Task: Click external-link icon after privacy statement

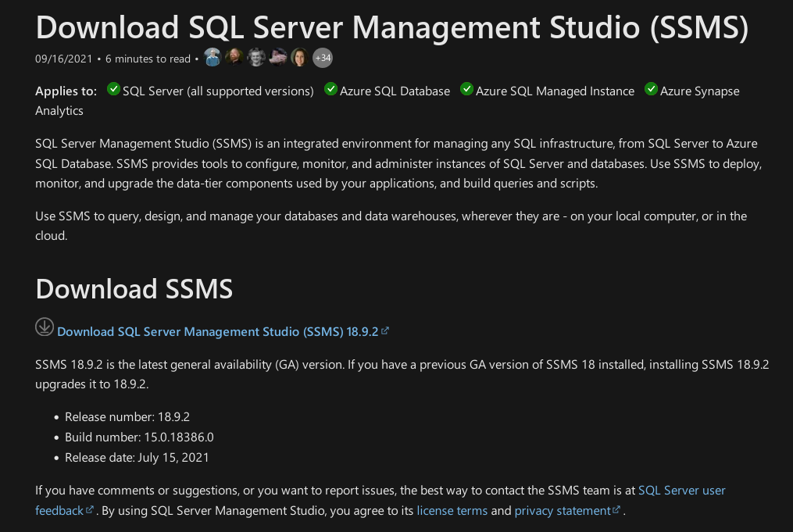Action: pos(616,510)
